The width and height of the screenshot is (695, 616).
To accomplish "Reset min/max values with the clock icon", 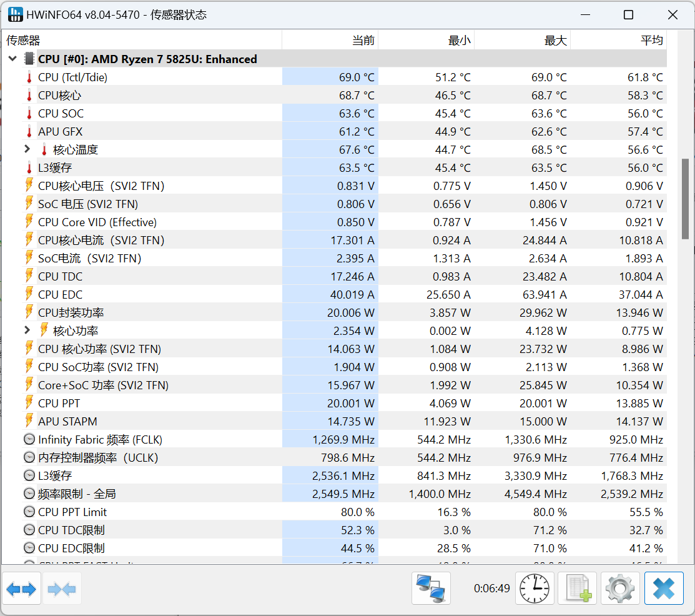I will [535, 589].
